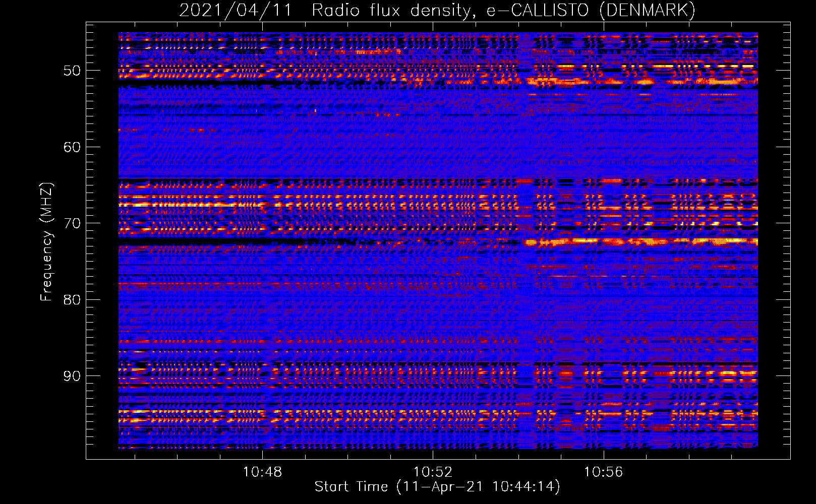Screen dimensions: 816x504
Task: Click the 'Frequency (MHZ)' axis label
Action: pos(46,242)
